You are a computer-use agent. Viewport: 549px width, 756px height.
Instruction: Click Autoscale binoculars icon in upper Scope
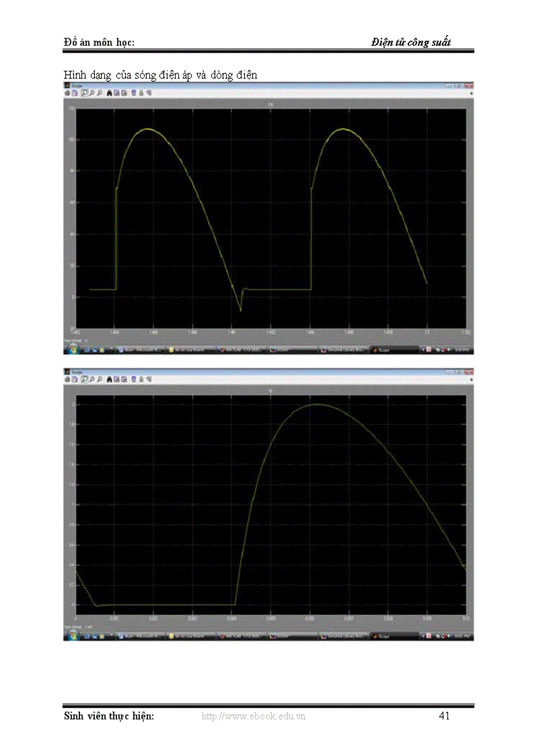click(x=109, y=95)
